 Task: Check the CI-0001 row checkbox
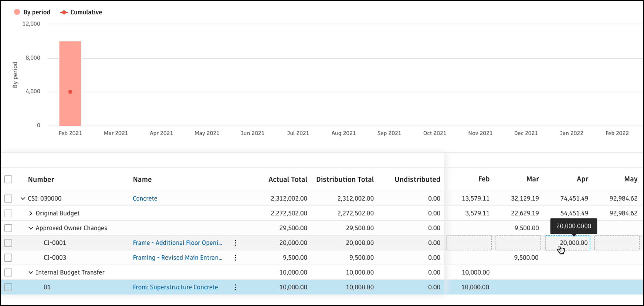point(8,243)
